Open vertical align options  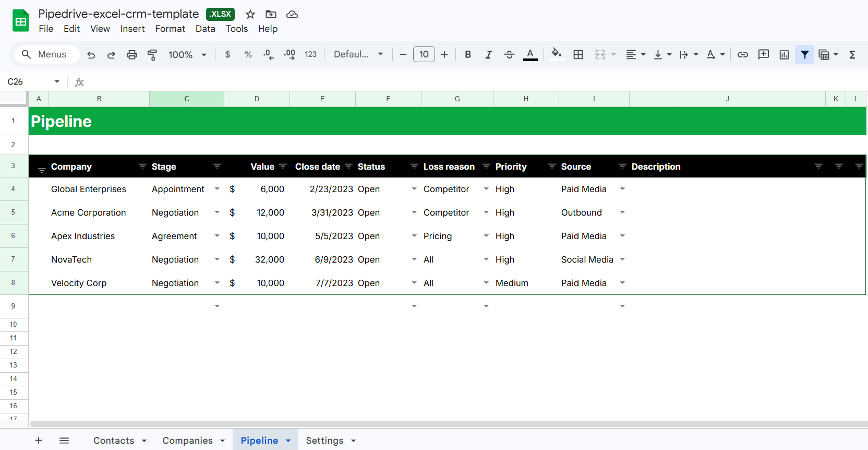663,54
